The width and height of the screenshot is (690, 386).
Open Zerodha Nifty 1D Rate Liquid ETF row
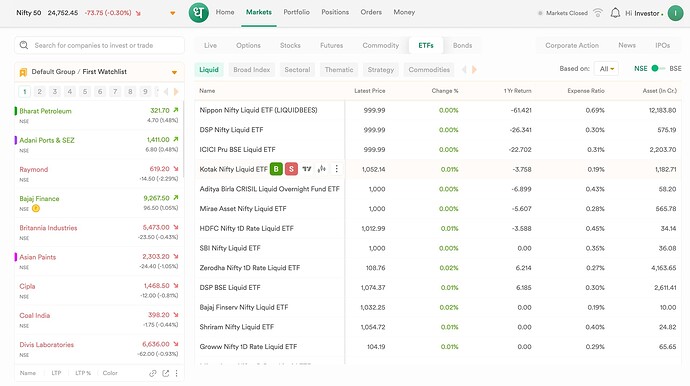pos(438,268)
